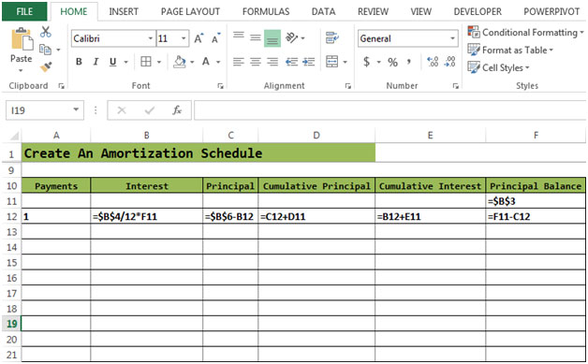Select the column D header

[x=316, y=135]
